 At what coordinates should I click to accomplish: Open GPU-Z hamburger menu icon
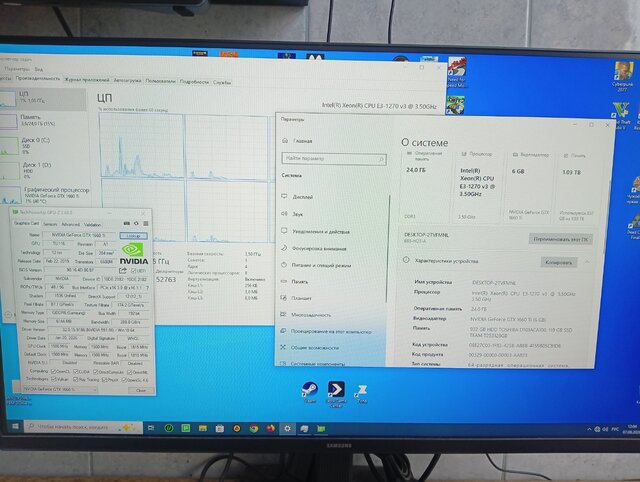146,223
